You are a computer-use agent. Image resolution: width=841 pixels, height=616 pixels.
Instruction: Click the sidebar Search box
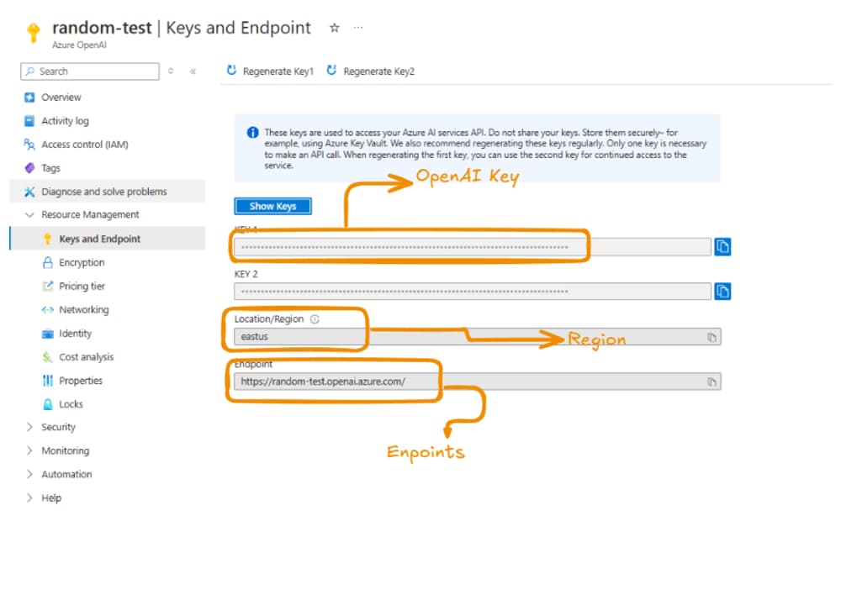click(90, 71)
